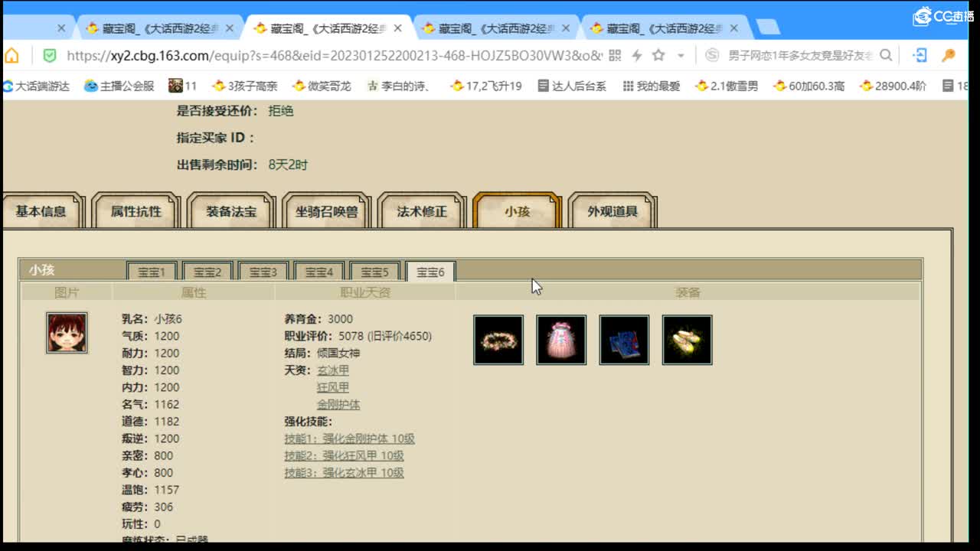Open the 2.1傲雪男 bookmark
This screenshot has width=980, height=551.
point(727,86)
